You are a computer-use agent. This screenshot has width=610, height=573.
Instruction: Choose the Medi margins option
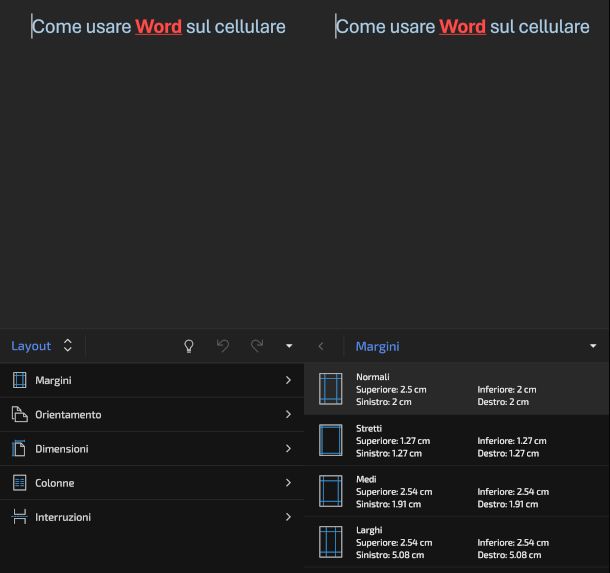(457, 491)
